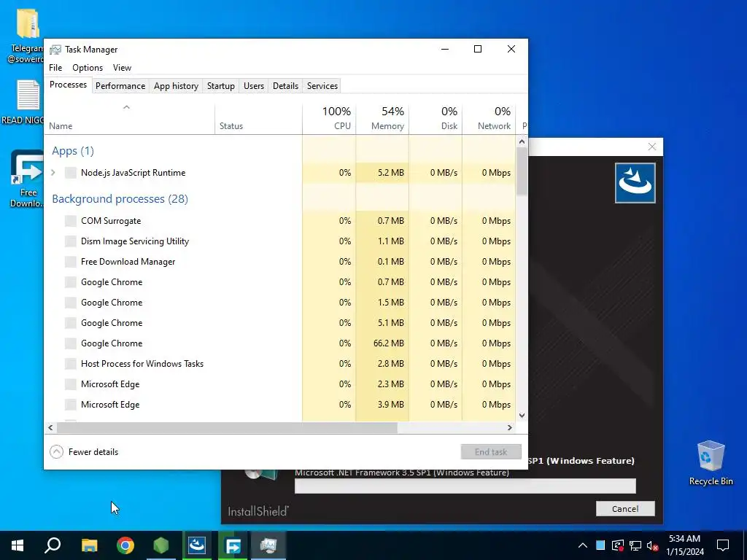Switch to the App history tab
Viewport: 747px width, 560px height.
point(176,86)
